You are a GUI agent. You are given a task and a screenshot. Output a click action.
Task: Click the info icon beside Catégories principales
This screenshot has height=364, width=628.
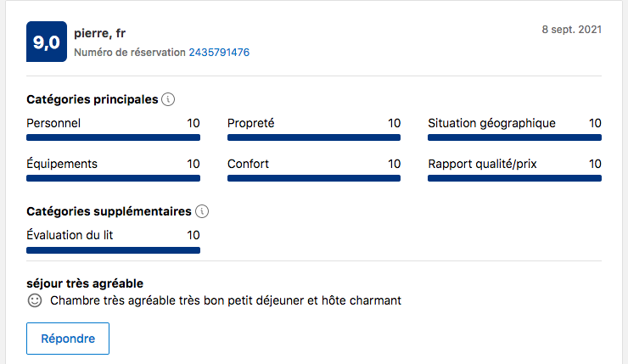tap(168, 99)
